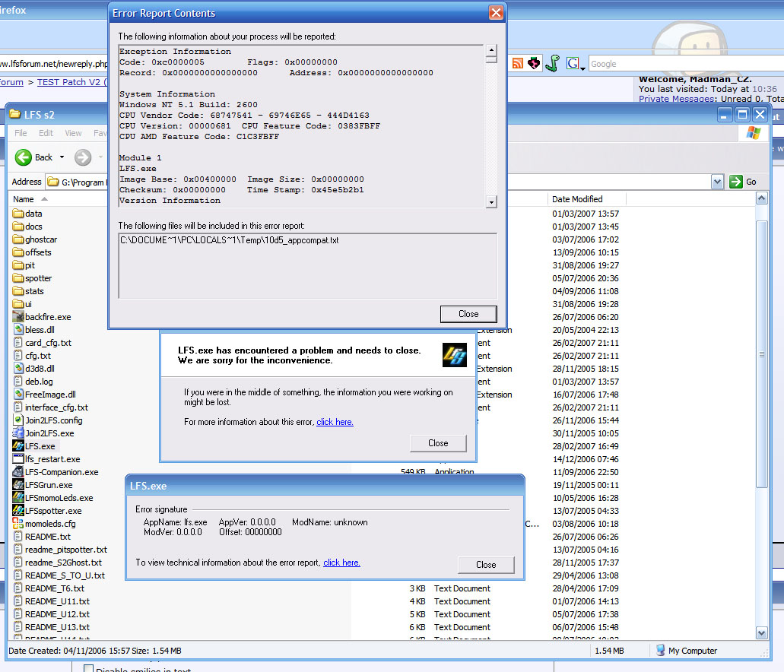The image size is (784, 672).
Task: Click Close in Error signature dialog
Action: tap(486, 565)
